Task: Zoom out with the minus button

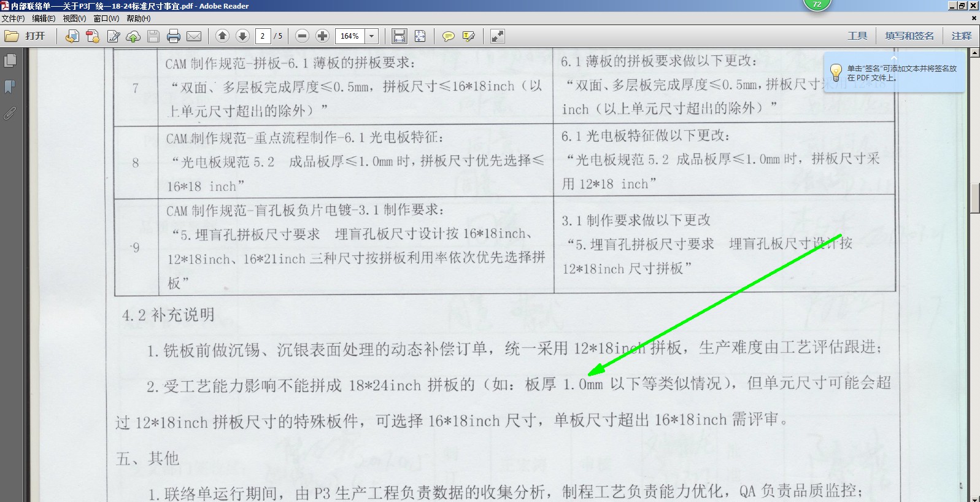Action: (302, 36)
